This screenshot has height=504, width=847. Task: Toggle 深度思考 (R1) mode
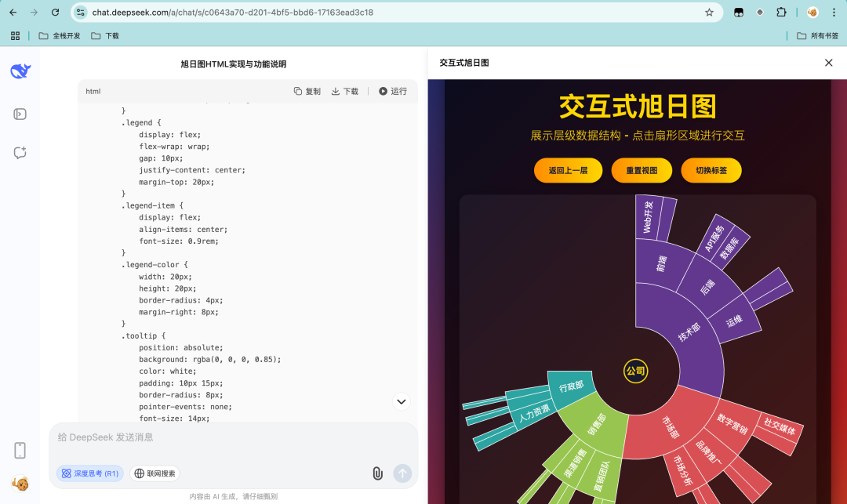point(89,473)
